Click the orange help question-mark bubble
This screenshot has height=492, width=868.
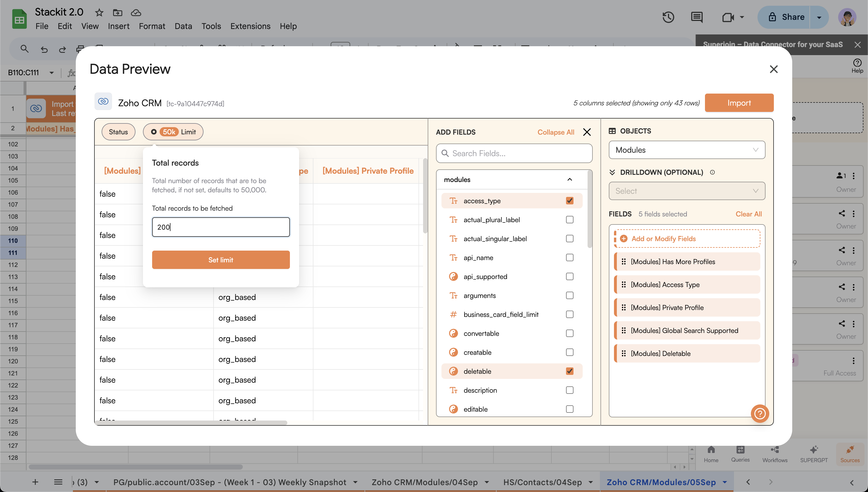tap(759, 413)
